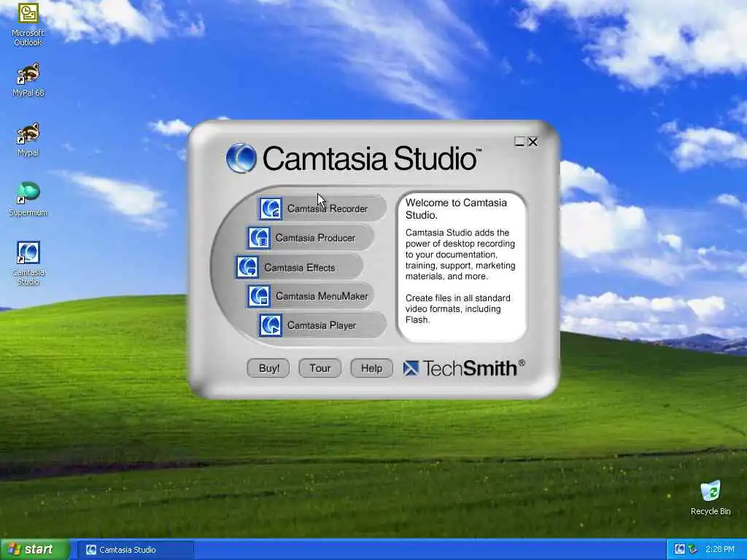
Task: Select Camtasia Studio desktop shortcut
Action: 28,263
